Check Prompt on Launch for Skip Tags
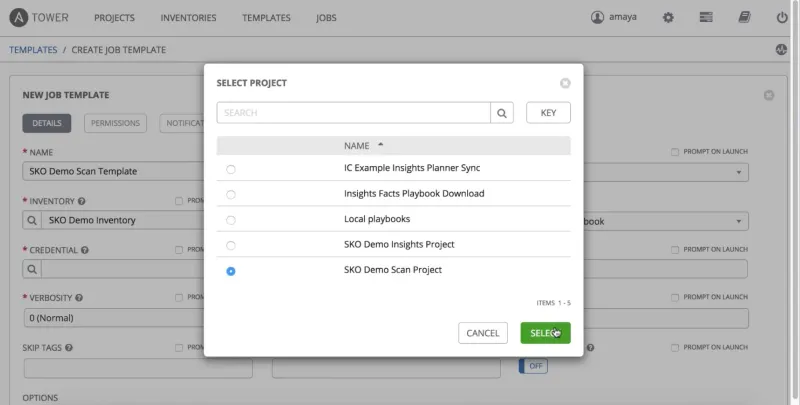The height and width of the screenshot is (405, 800). pos(179,347)
